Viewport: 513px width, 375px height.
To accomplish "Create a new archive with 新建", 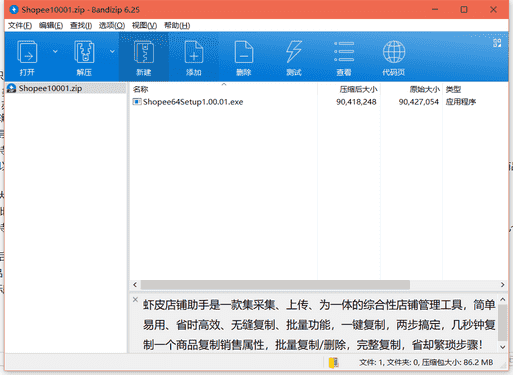I will click(144, 57).
